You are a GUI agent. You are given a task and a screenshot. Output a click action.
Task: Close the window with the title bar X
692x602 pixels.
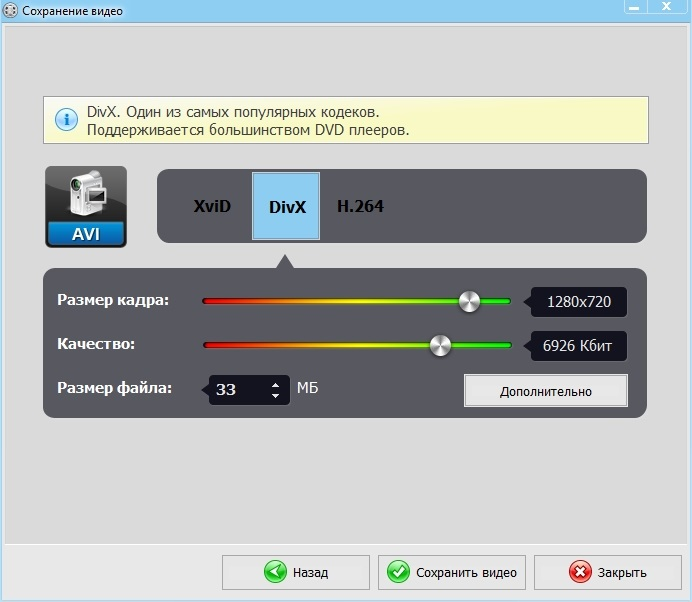coord(666,7)
